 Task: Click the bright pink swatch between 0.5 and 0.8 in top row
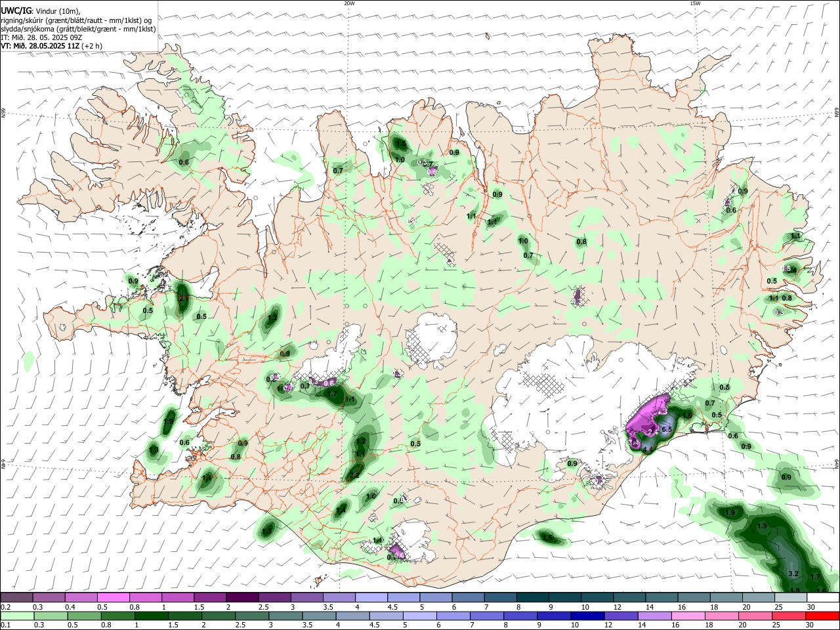tap(113, 598)
